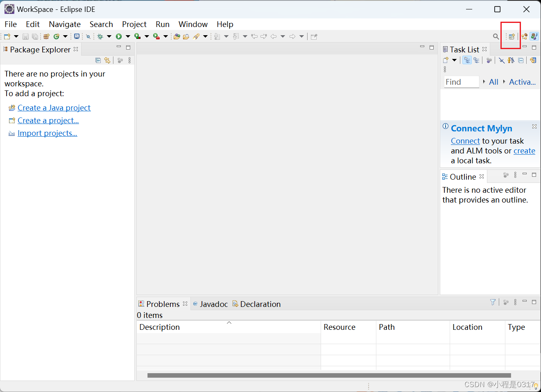Open the Run dropdown arrow
The image size is (541, 392).
[x=128, y=36]
